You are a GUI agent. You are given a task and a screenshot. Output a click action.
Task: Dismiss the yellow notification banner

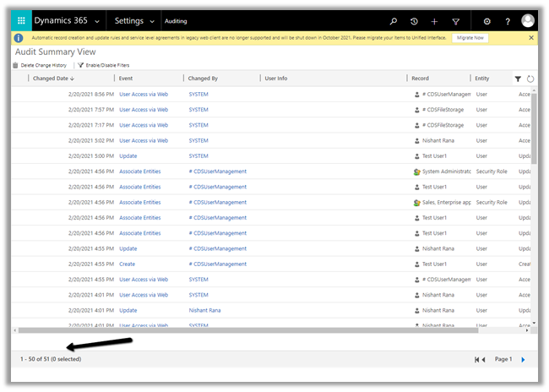tap(531, 38)
